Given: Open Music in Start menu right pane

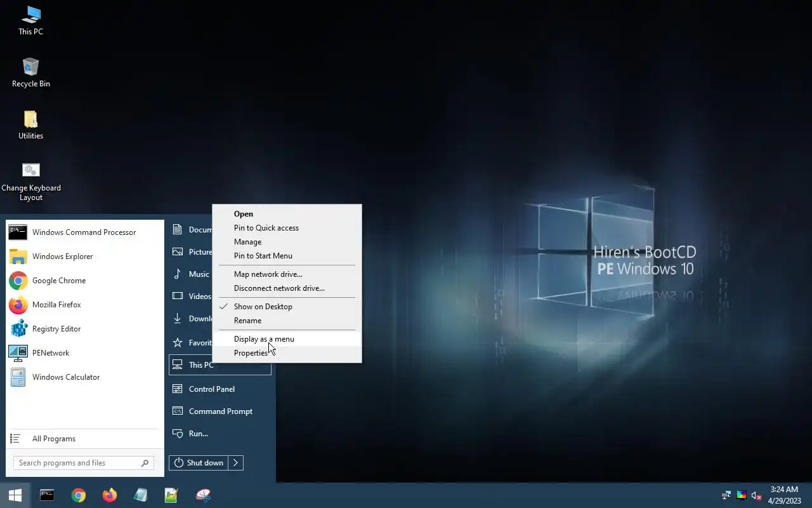Looking at the screenshot, I should [x=191, y=274].
